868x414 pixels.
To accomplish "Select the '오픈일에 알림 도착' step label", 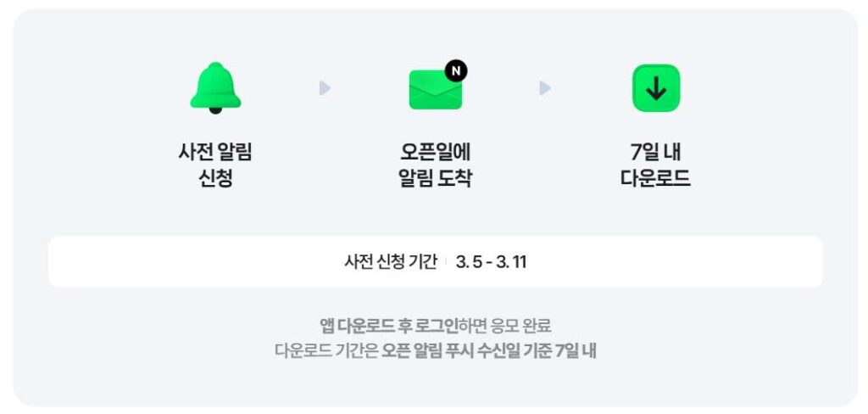I will [435, 165].
